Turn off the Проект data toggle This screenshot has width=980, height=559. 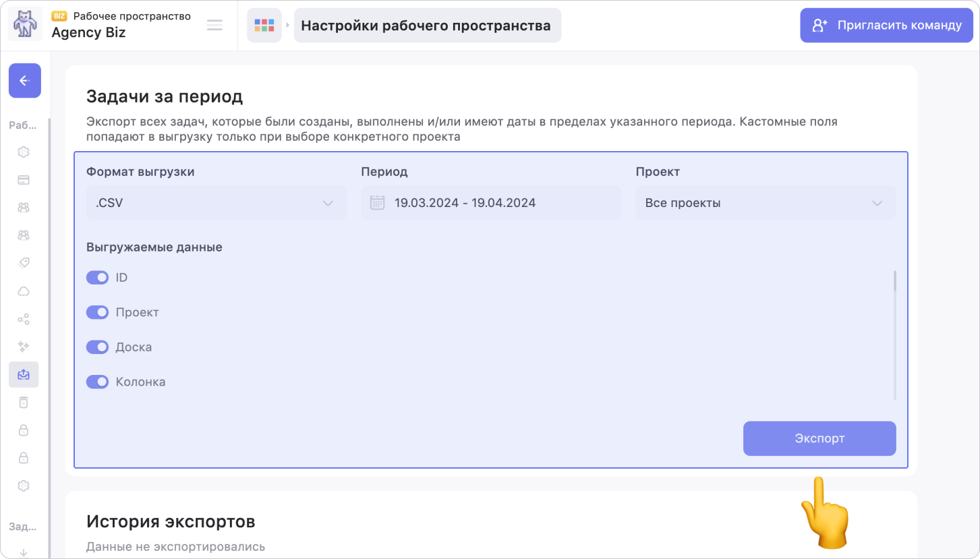tap(98, 312)
